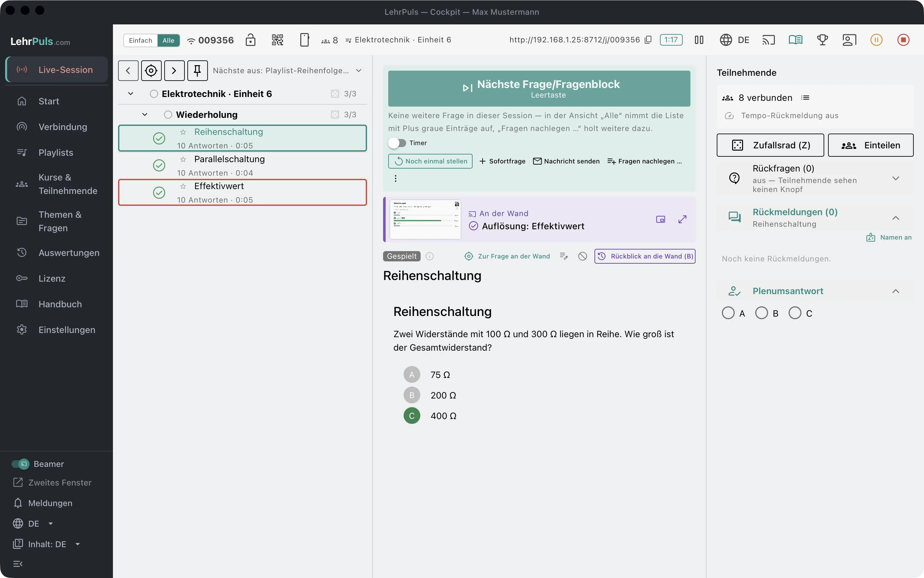Open the trophy leaderboard icon

(x=822, y=40)
